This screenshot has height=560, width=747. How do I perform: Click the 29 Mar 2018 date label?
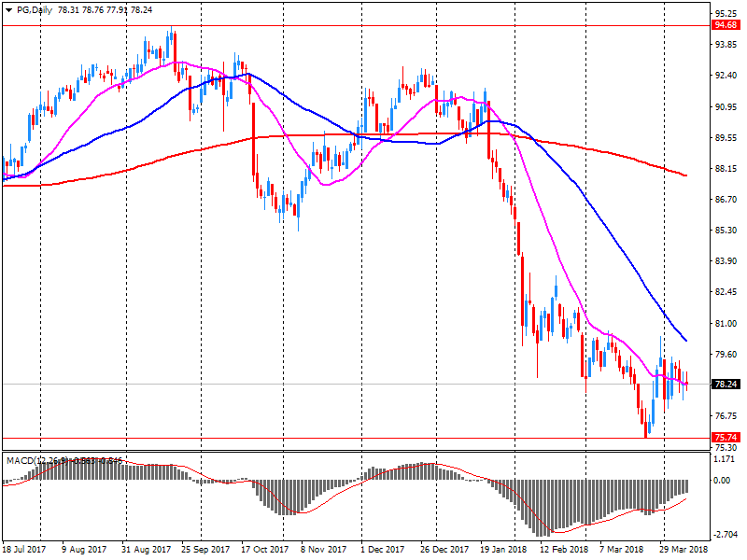point(684,549)
